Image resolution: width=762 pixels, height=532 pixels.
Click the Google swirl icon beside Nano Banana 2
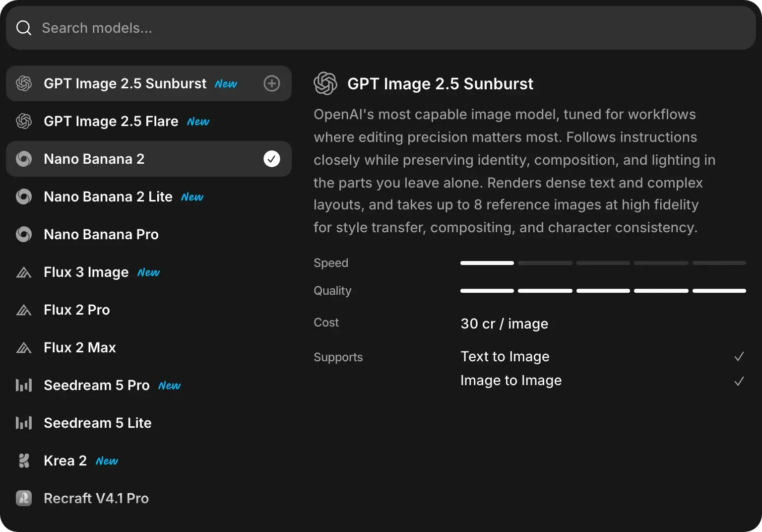point(24,159)
